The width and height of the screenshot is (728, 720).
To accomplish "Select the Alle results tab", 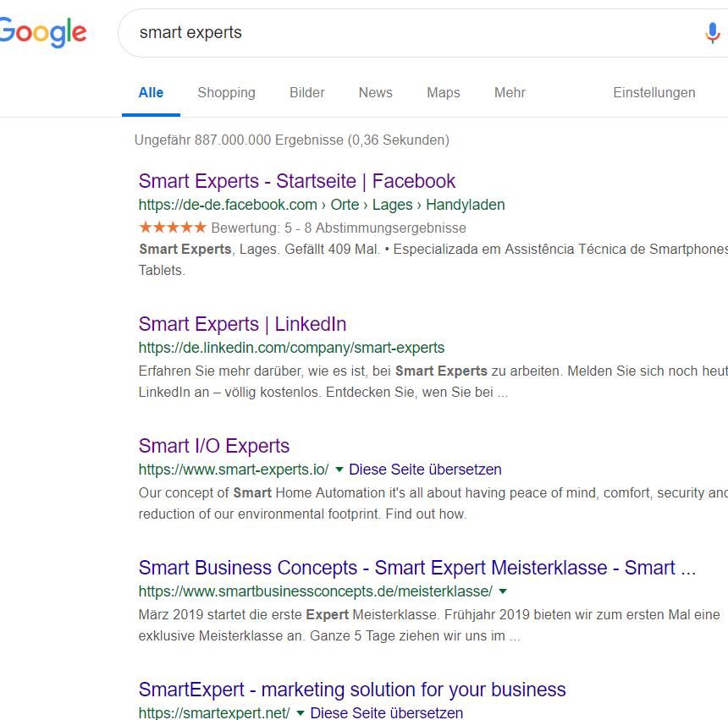I will coord(151,93).
